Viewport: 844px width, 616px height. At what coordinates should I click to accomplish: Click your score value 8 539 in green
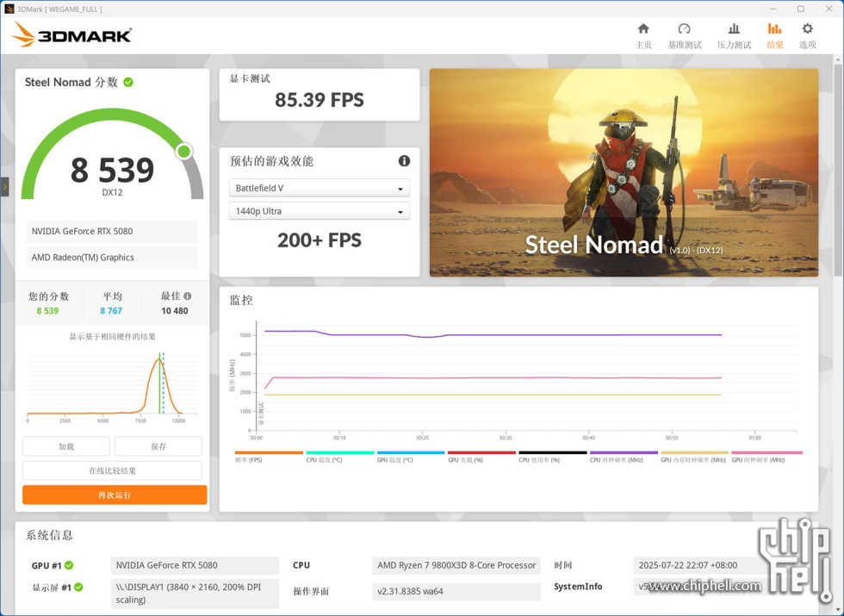[47, 311]
